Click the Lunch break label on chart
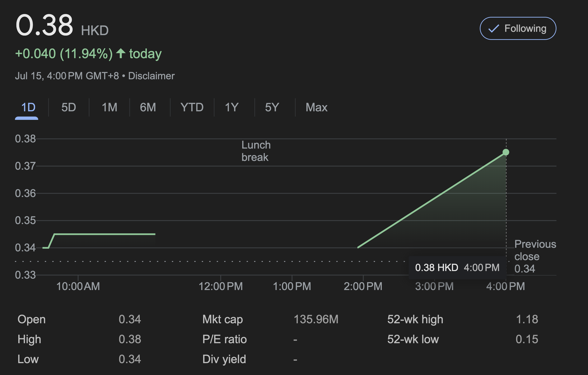 (x=256, y=151)
